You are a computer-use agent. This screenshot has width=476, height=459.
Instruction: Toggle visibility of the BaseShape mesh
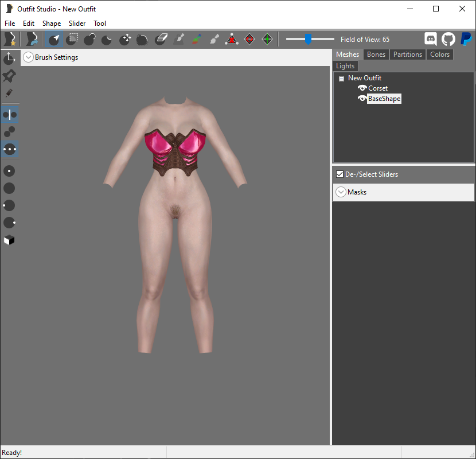tap(362, 99)
